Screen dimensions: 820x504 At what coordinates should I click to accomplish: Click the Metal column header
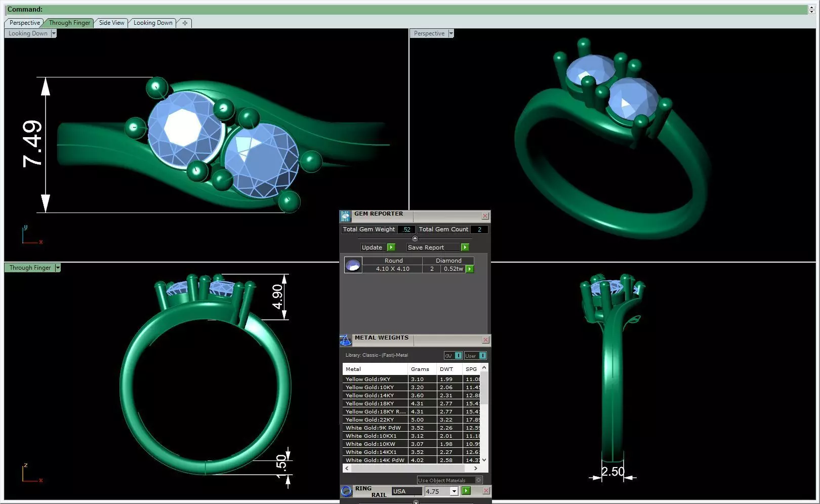tap(375, 369)
